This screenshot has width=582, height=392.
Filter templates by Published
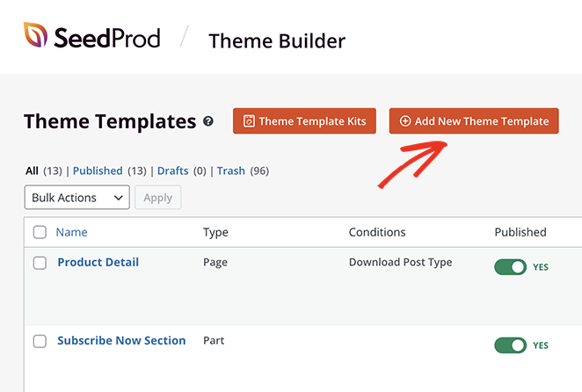98,171
